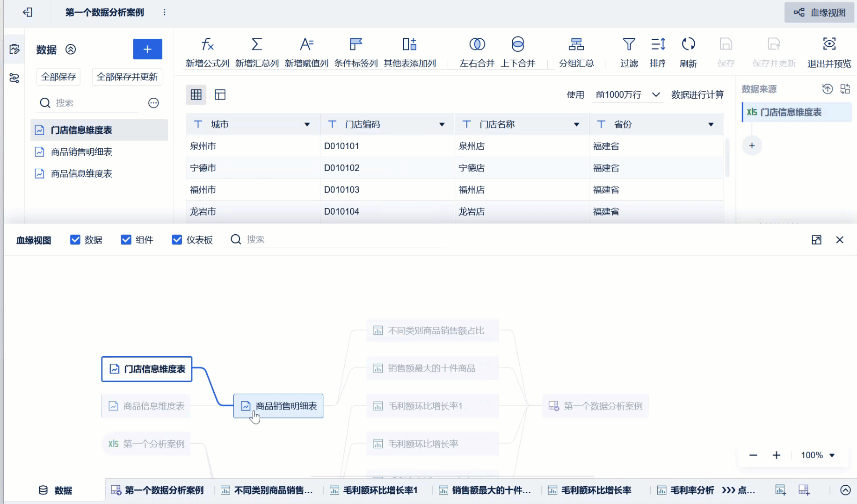Open the 前1000万行 row limit dropdown
The image size is (857, 504).
[x=628, y=94]
